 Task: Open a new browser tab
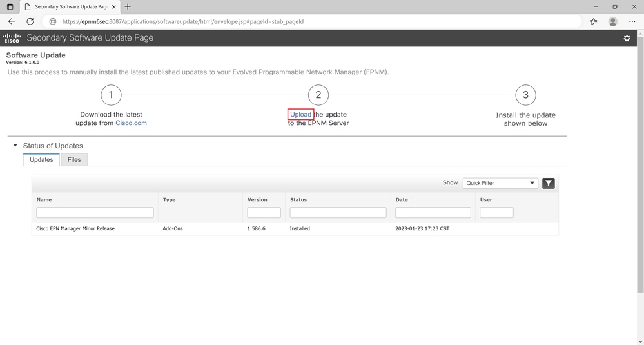point(128,6)
